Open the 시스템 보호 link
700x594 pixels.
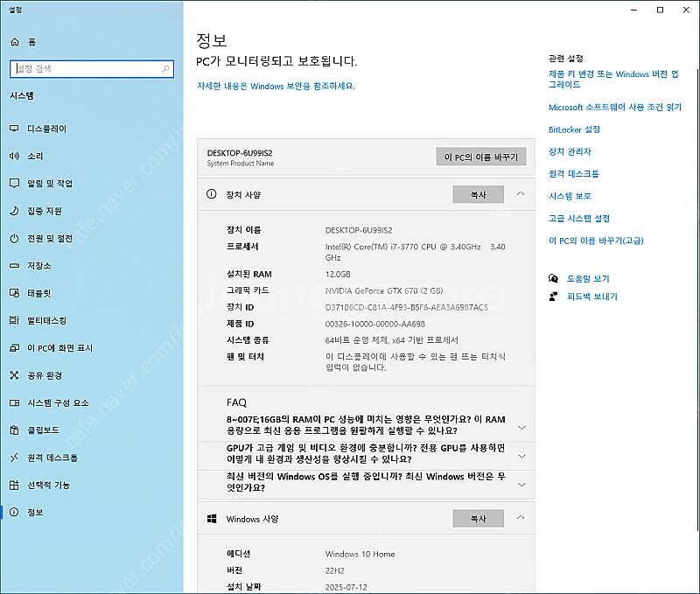570,196
